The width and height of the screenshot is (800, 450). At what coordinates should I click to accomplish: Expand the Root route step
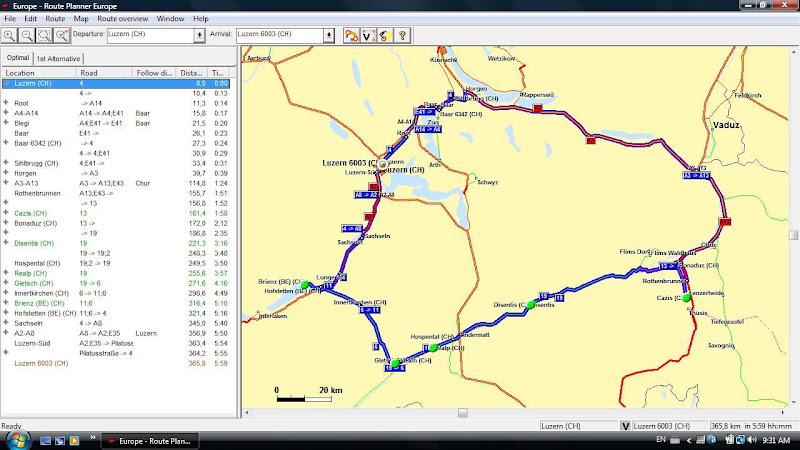click(x=6, y=103)
